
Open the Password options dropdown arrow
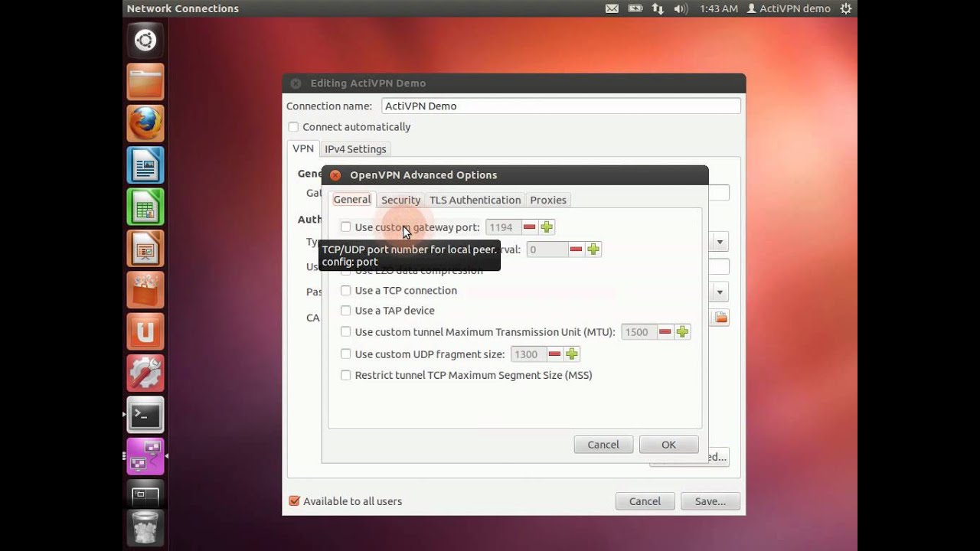tap(720, 292)
